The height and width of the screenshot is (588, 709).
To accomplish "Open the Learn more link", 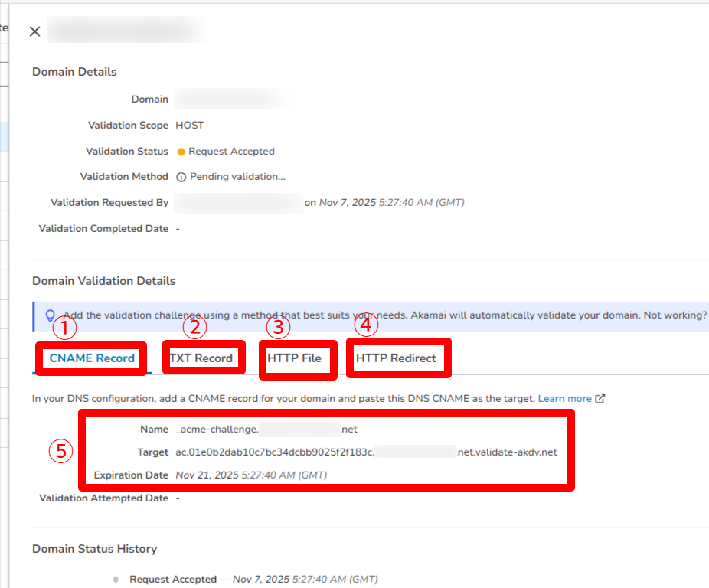I will point(564,399).
